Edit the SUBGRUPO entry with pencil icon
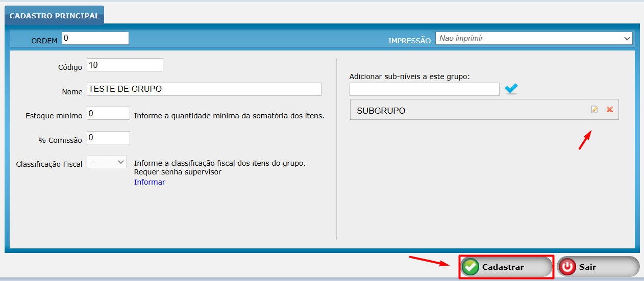Image resolution: width=644 pixels, height=281 pixels. (595, 110)
